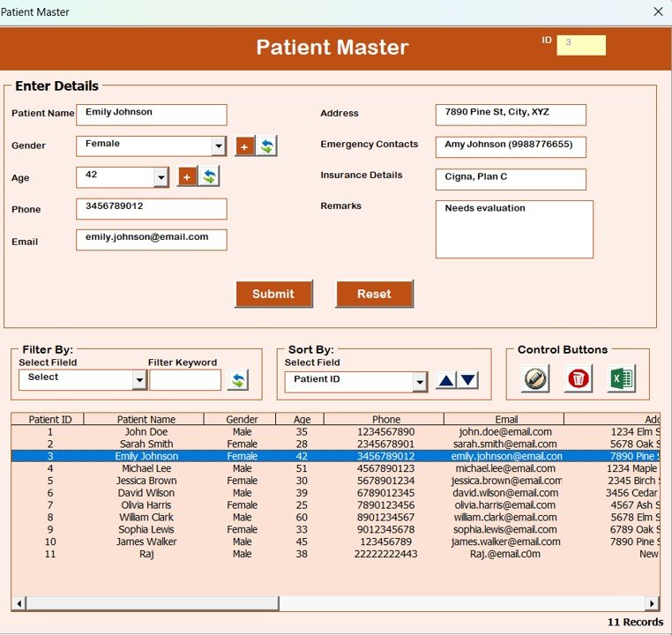The image size is (672, 635).
Task: Select the Michael Lee row
Action: (335, 468)
